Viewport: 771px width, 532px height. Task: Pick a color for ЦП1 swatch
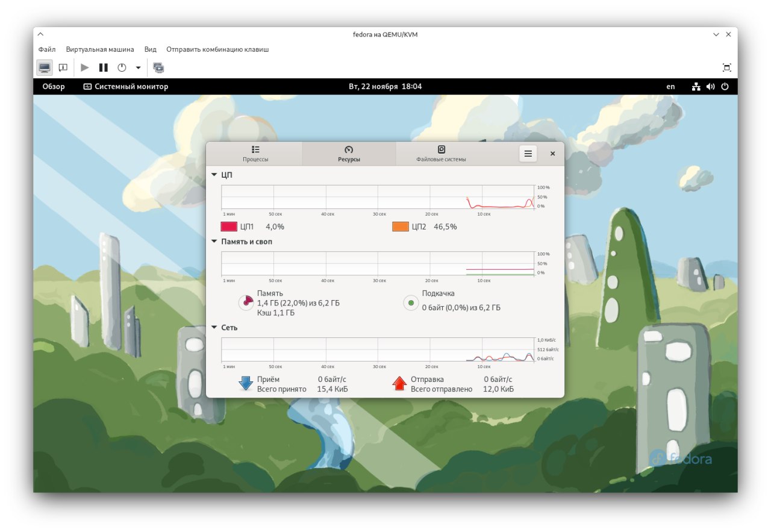(x=229, y=227)
